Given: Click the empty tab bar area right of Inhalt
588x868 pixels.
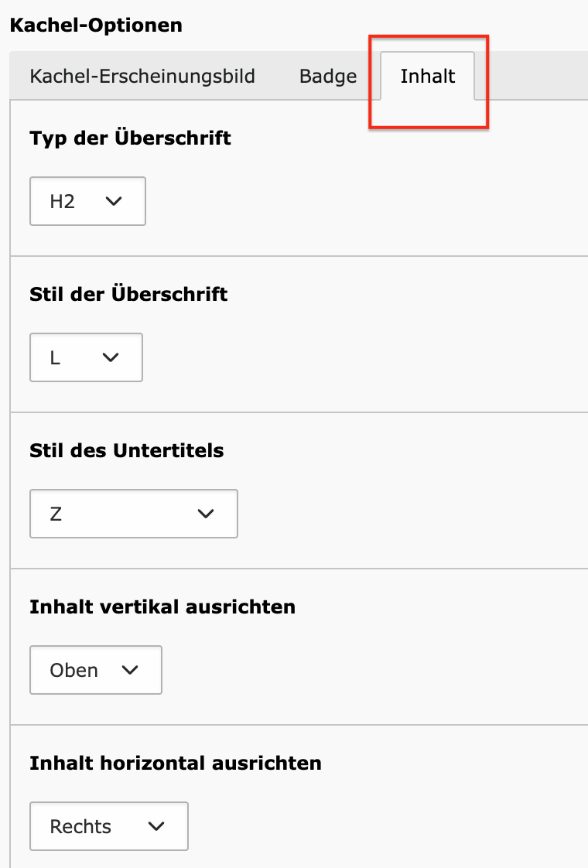Looking at the screenshot, I should (x=538, y=77).
